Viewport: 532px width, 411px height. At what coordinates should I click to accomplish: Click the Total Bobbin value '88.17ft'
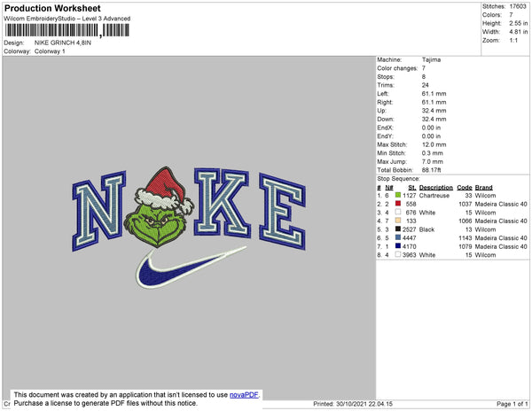(x=431, y=170)
